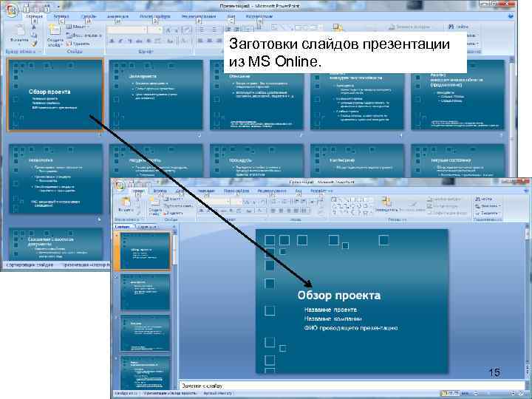The height and width of the screenshot is (399, 532).
Task: Toggle strikethrough abc in the front window ribbon
Action: [223, 211]
